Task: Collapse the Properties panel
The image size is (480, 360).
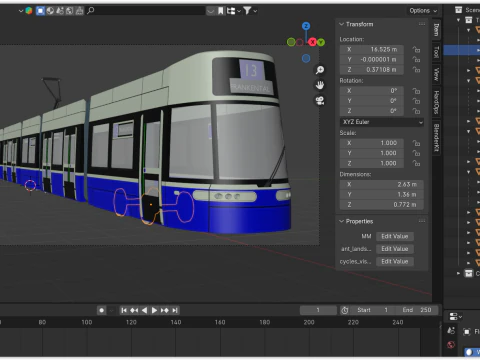Action: point(341,221)
